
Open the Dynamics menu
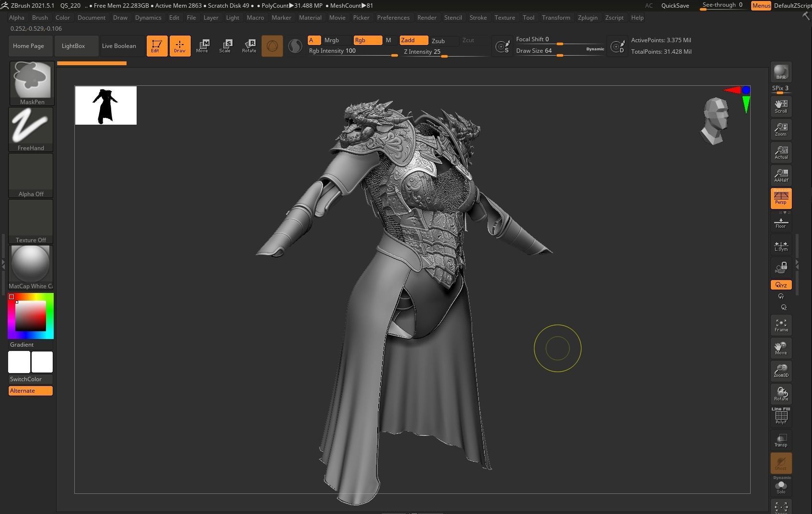(x=148, y=17)
